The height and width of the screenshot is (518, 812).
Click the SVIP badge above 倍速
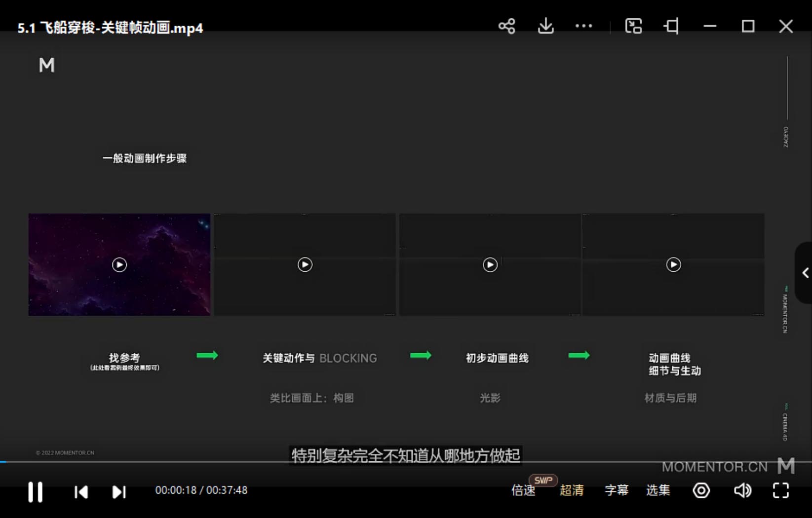543,480
